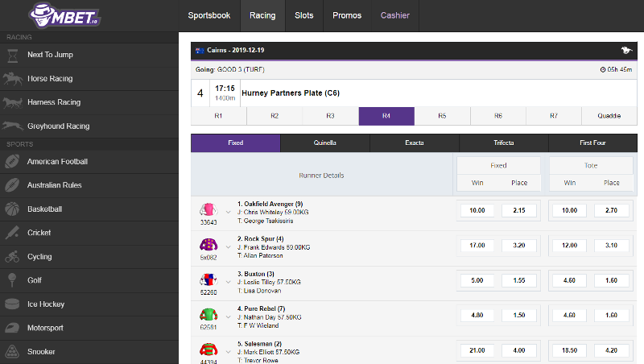Bet Rock Spur tote win 12.00
Image resolution: width=644 pixels, height=364 pixels.
[x=570, y=246]
